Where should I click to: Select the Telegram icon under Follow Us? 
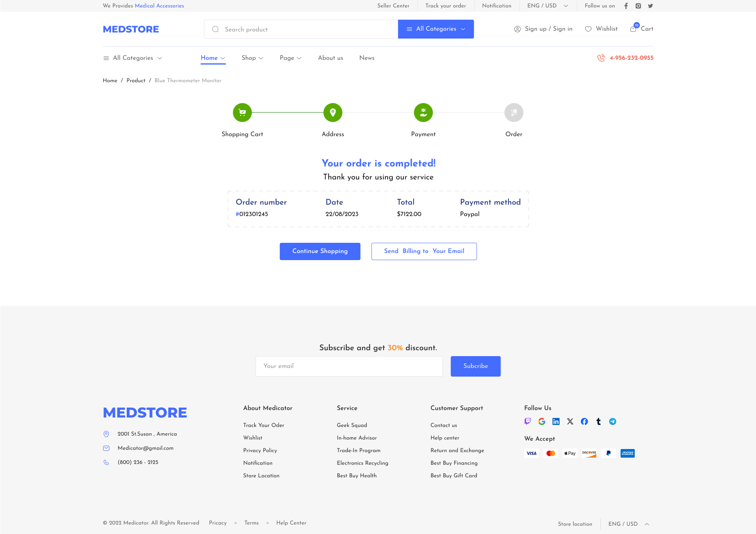pos(612,421)
